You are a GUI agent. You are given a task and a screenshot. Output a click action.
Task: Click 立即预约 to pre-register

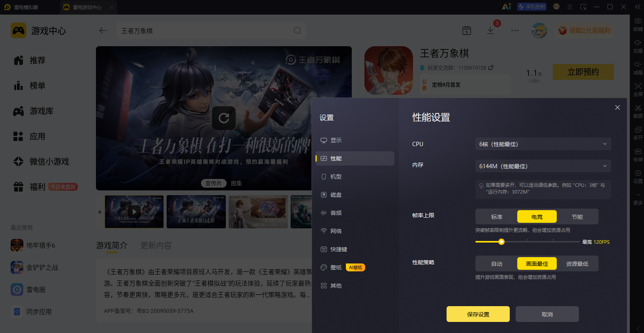(x=583, y=72)
